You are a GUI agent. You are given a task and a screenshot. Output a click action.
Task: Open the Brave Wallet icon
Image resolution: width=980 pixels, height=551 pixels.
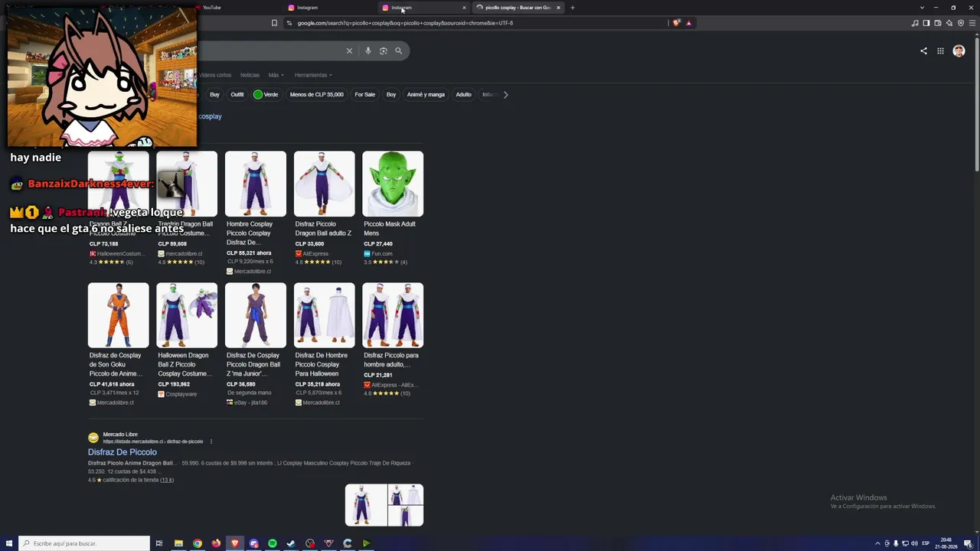[938, 23]
